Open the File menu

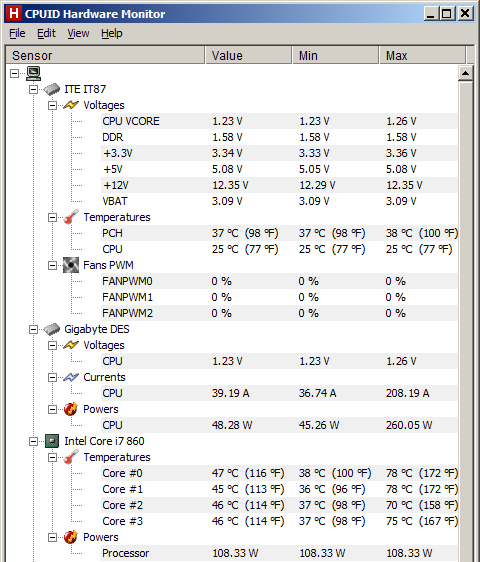point(17,33)
